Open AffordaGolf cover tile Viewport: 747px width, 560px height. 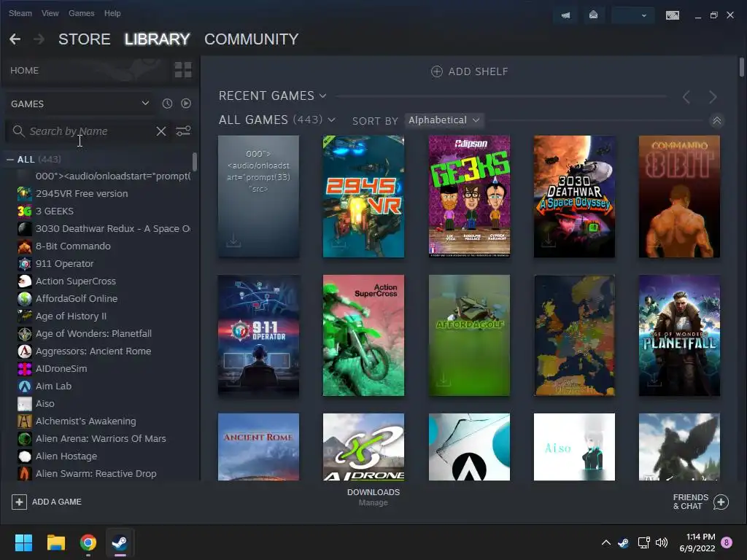click(x=469, y=335)
